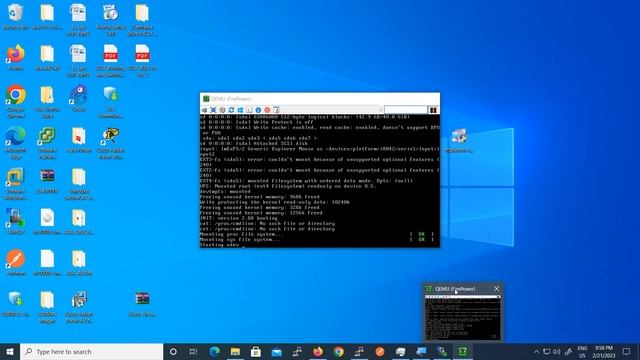Click the 'devtmpfs: mounted' terminal line
The height and width of the screenshot is (360, 640).
tap(225, 191)
